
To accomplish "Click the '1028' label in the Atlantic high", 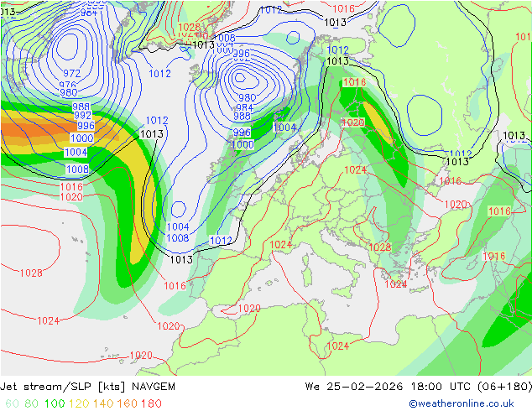I will (x=31, y=273).
